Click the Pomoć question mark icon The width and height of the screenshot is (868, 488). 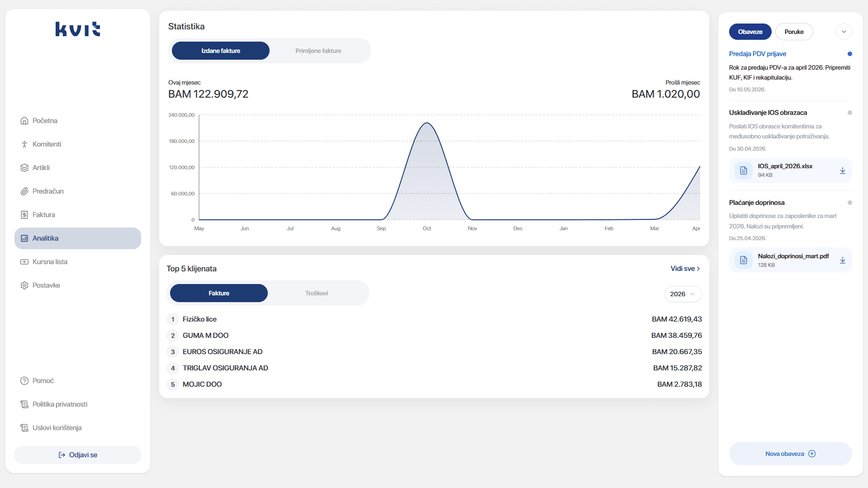tap(24, 381)
